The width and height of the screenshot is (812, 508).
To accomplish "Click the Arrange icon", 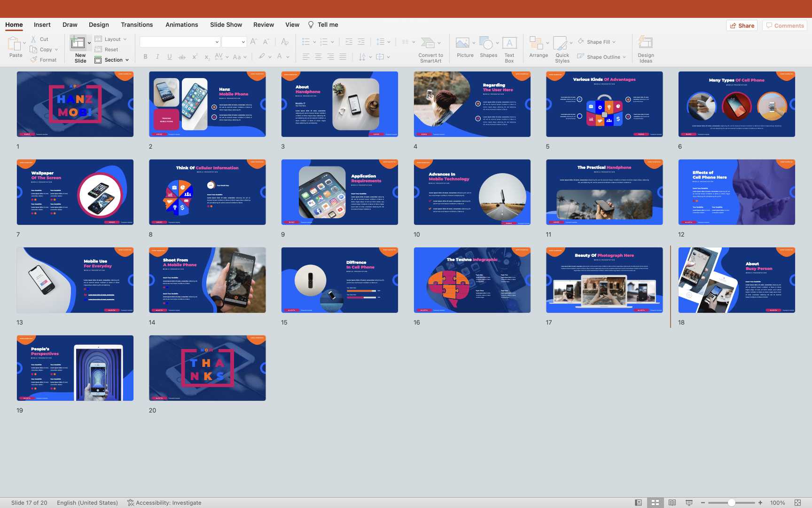I will [x=536, y=43].
